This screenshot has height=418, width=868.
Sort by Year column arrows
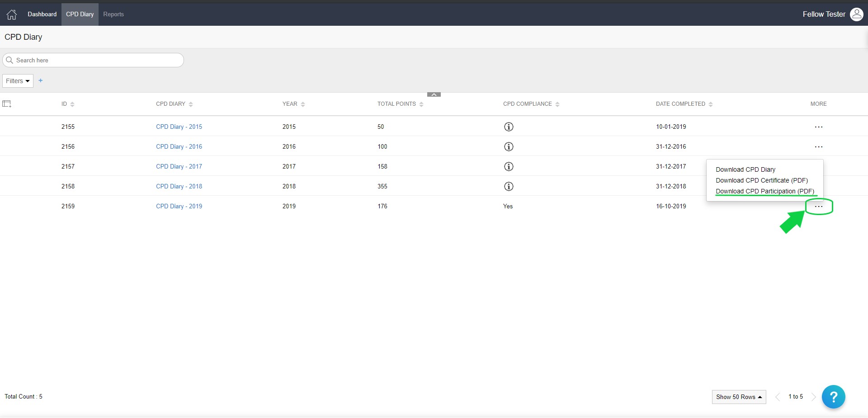point(303,104)
